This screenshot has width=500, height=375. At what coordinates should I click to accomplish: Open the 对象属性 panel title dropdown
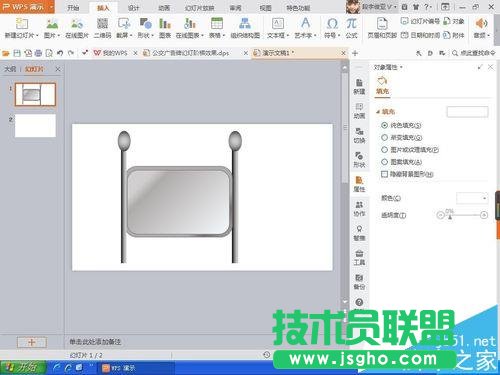(401, 67)
